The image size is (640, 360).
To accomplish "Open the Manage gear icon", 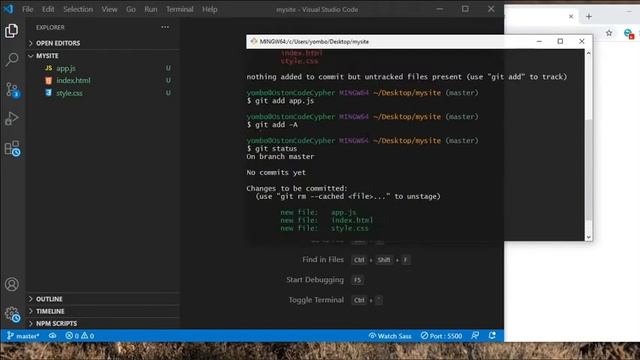I will [12, 314].
